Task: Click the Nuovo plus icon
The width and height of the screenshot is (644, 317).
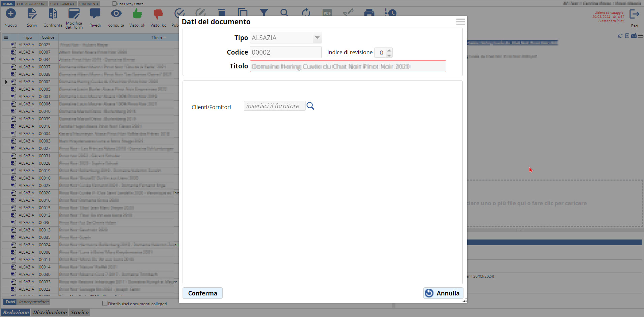Action: click(11, 14)
